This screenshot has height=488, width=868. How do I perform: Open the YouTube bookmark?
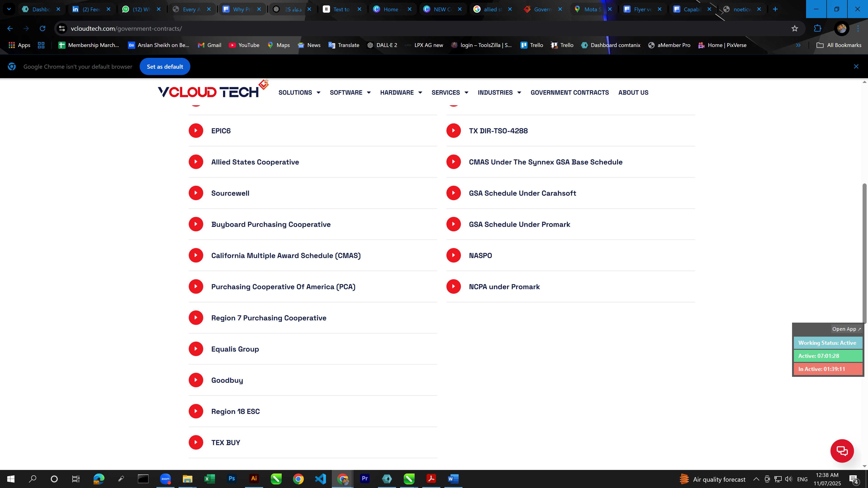244,45
